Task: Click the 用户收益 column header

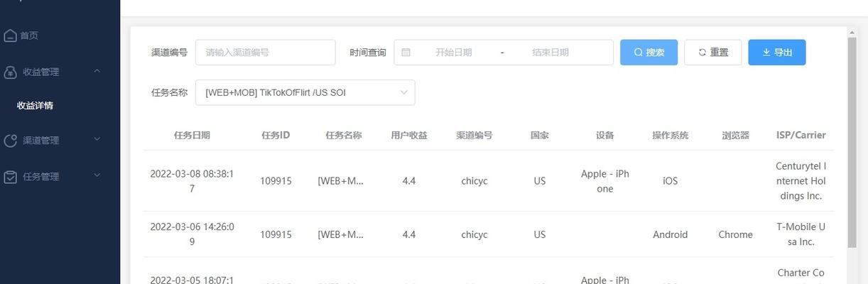Action: tap(409, 135)
